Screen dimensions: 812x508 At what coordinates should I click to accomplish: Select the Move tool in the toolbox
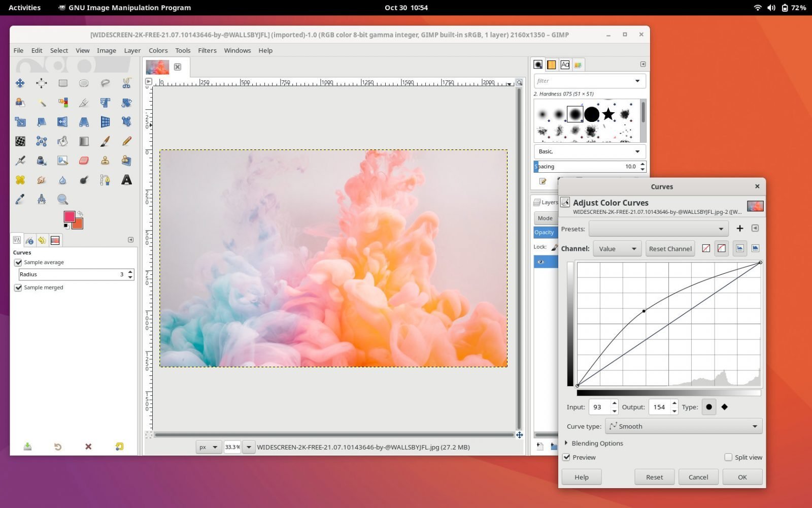20,82
